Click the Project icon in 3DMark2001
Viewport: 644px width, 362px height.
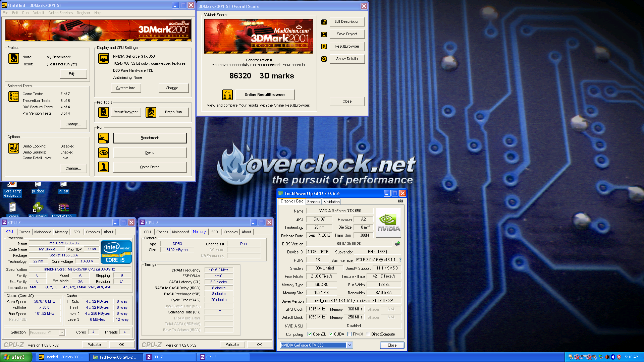coord(14,58)
